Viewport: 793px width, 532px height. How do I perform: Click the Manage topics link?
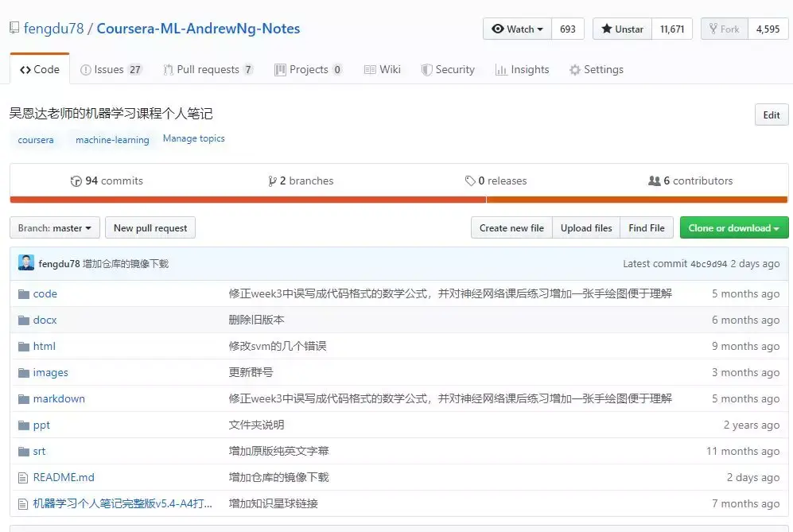click(194, 138)
